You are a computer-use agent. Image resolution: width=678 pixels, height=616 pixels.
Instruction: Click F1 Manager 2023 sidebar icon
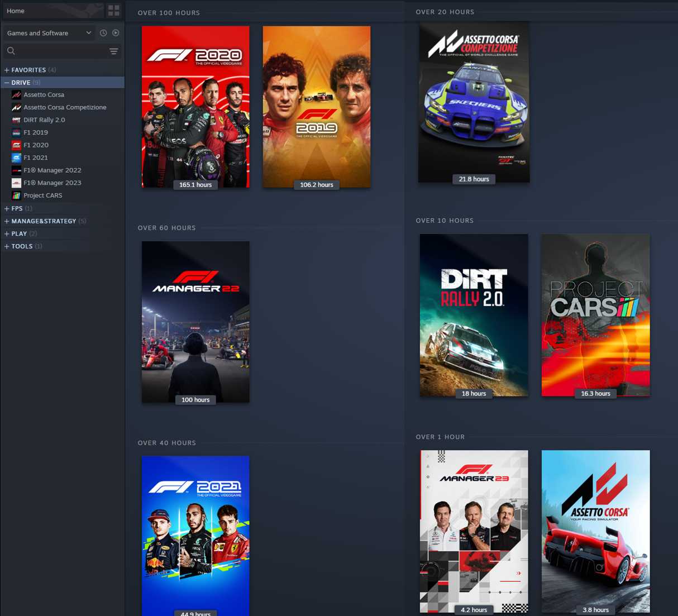click(x=17, y=183)
